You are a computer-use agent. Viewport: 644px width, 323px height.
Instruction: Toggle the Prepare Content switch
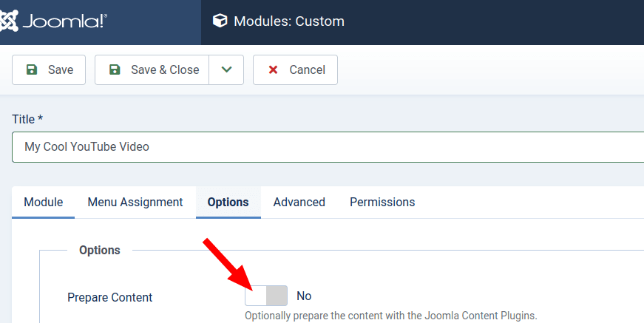pos(266,296)
